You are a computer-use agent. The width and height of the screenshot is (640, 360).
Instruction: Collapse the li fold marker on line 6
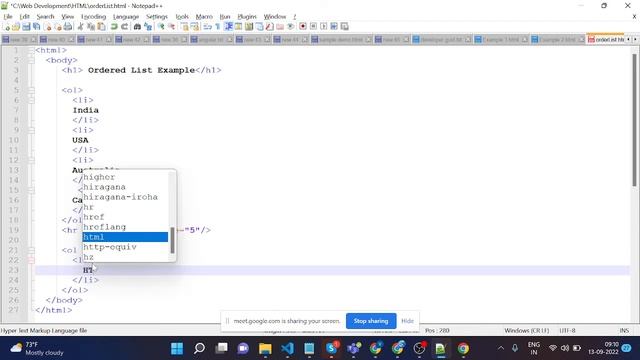(31, 100)
